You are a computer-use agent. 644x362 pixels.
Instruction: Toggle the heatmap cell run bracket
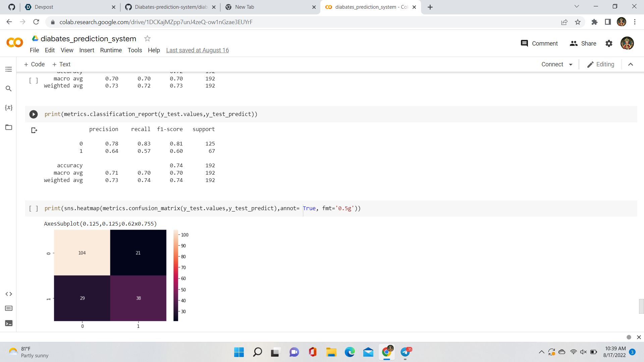pyautogui.click(x=34, y=208)
